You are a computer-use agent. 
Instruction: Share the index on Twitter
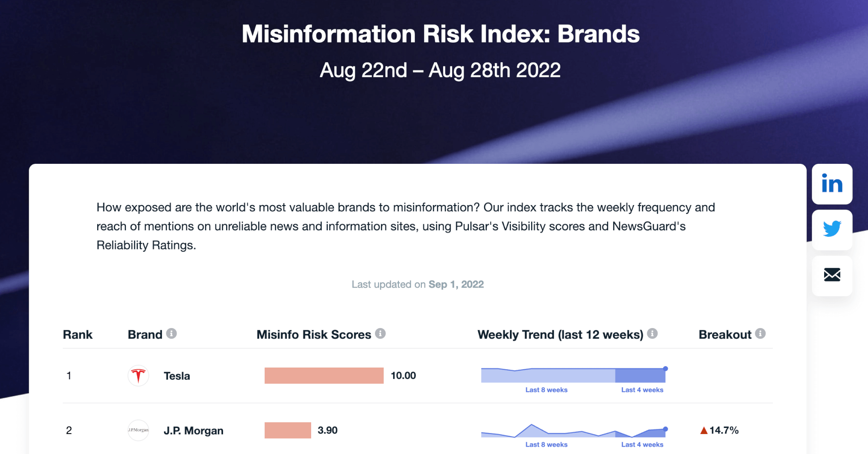click(832, 229)
